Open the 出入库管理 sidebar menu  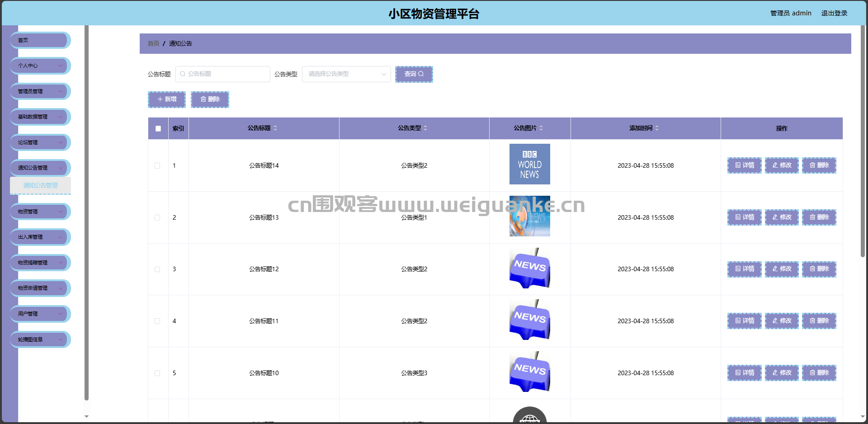point(40,237)
